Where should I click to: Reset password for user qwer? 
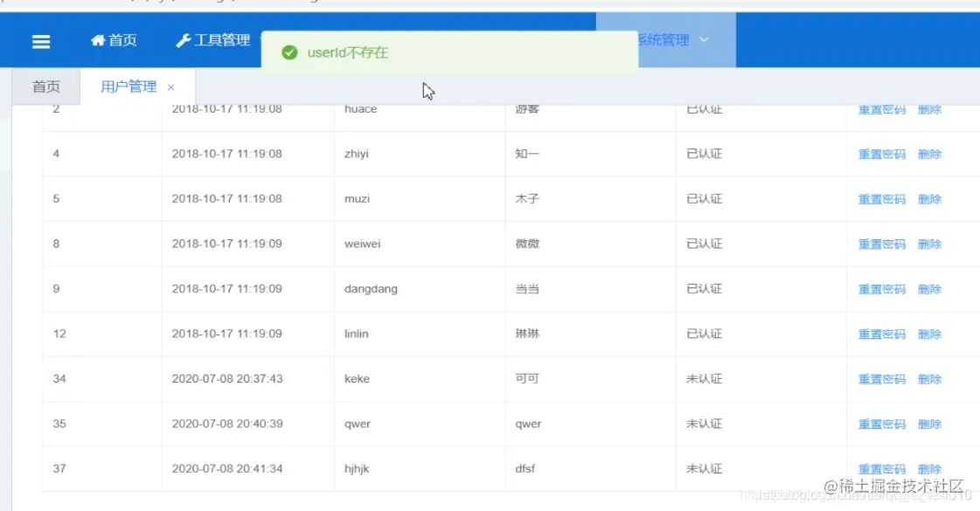(x=881, y=425)
